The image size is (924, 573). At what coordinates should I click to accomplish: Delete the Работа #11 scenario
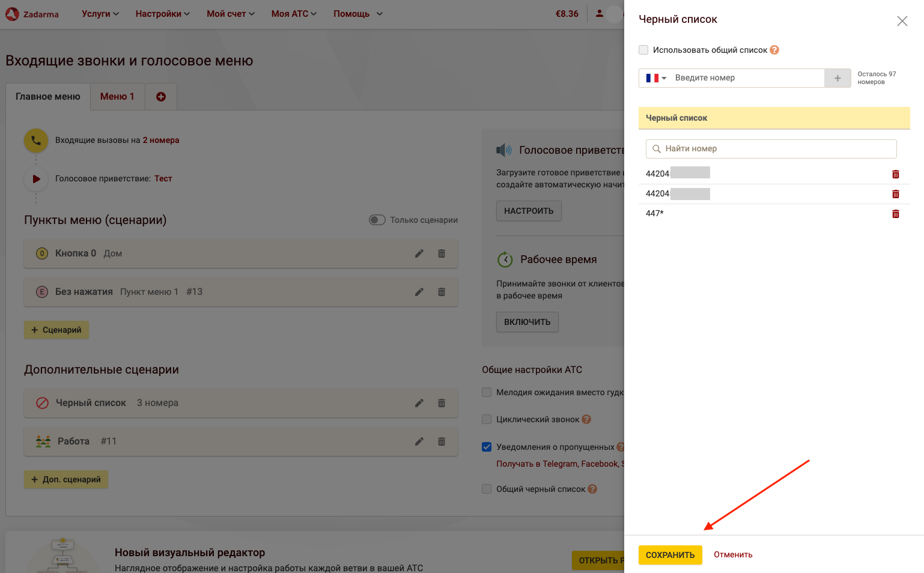pos(442,441)
